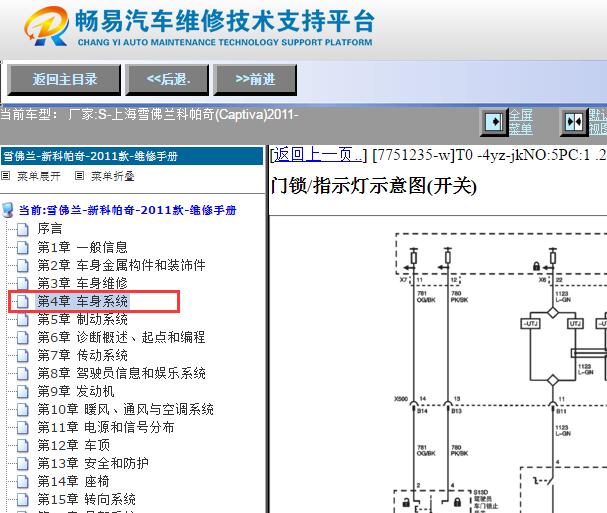Click the 菜单折叠 square icon
This screenshot has width=607, height=513.
coord(79,176)
